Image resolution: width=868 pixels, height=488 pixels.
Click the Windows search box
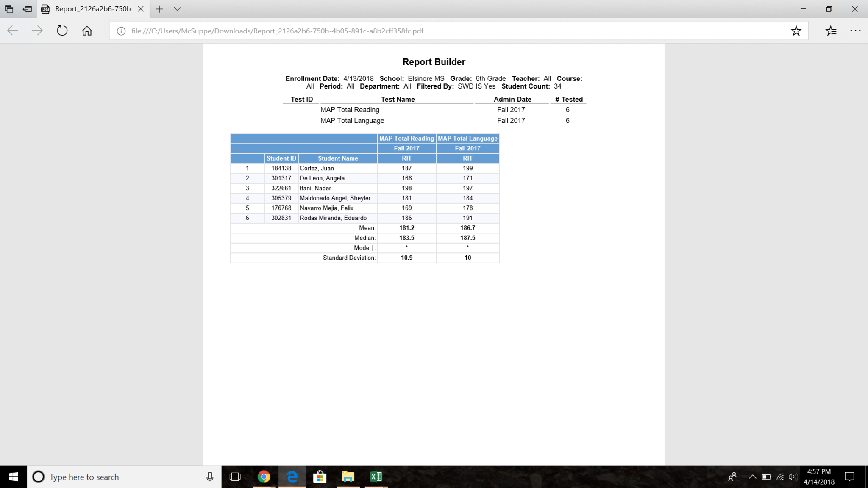(123, 477)
